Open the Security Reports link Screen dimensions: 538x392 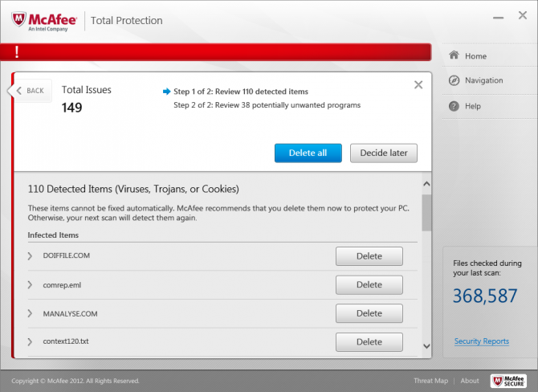[x=481, y=341]
